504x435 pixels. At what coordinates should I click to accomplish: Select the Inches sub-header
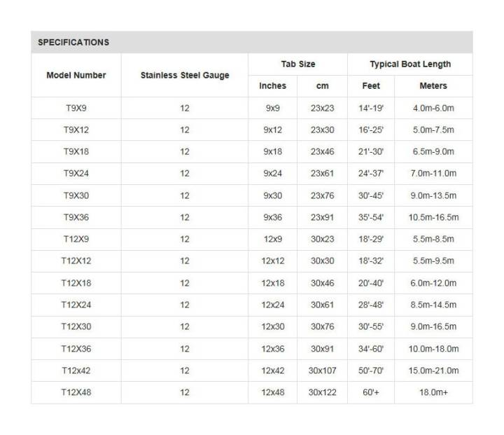pos(272,86)
